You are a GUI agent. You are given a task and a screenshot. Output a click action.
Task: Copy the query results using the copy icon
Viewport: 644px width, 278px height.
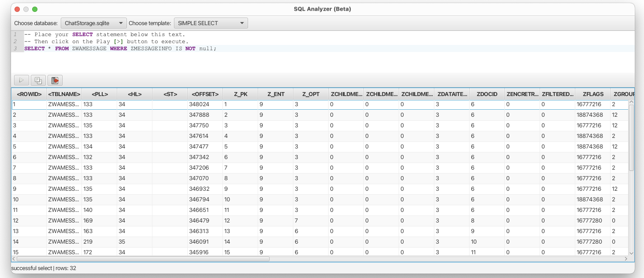38,80
